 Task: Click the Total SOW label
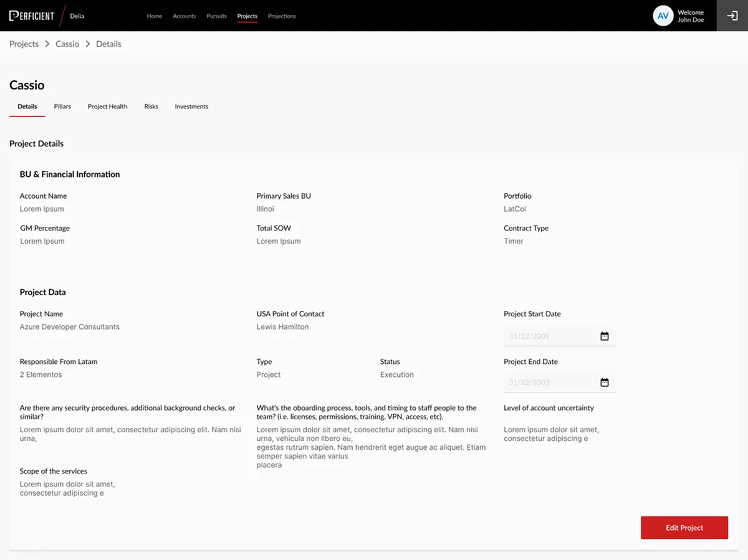[x=274, y=229]
